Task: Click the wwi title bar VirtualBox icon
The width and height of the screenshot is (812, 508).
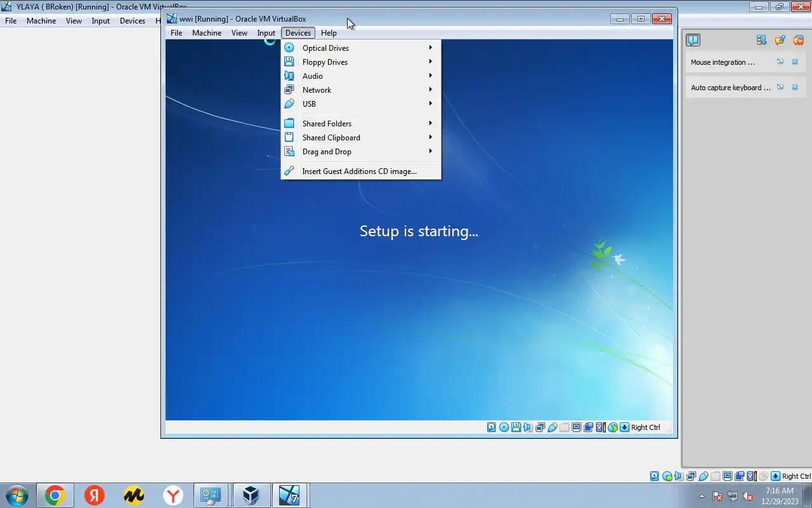Action: click(171, 19)
